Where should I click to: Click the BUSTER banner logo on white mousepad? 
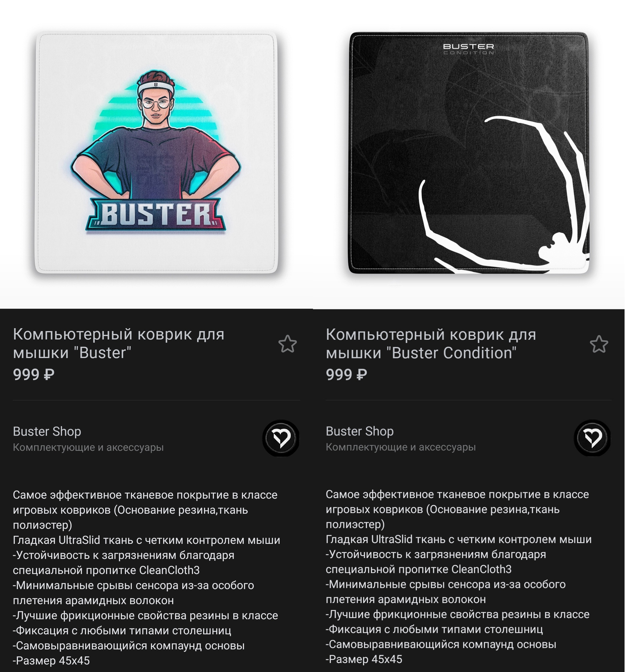[155, 215]
